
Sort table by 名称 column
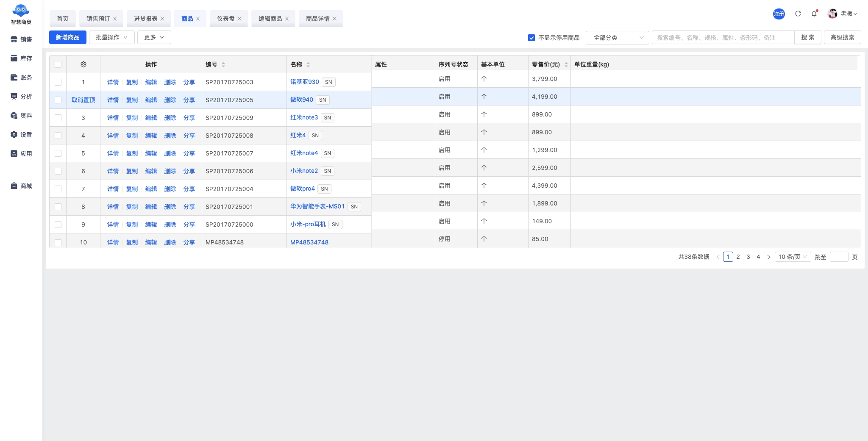click(308, 64)
